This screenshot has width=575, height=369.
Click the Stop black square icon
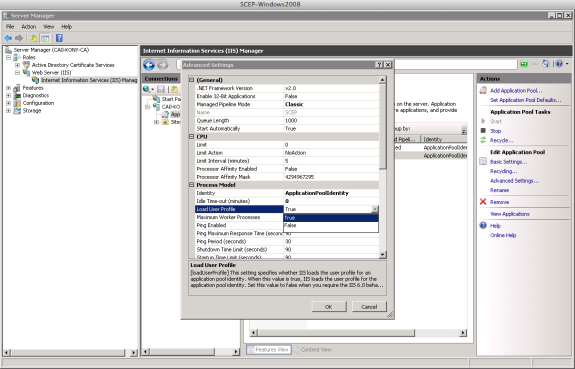click(483, 131)
